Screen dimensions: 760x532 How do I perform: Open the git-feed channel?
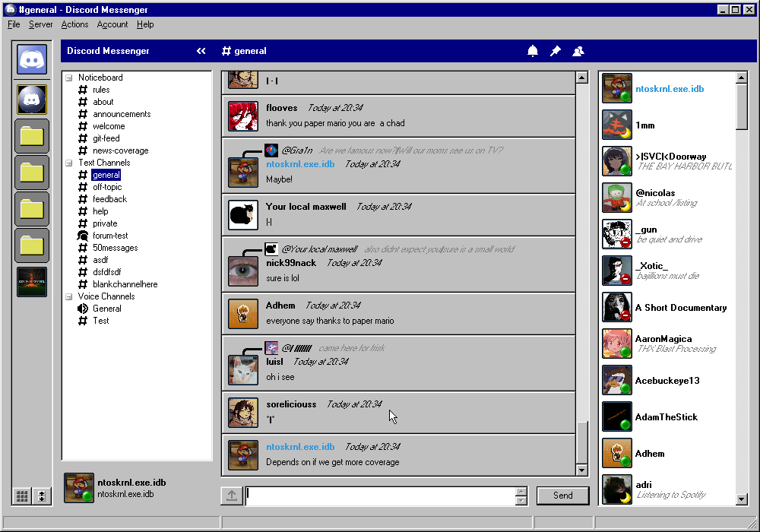(x=106, y=138)
